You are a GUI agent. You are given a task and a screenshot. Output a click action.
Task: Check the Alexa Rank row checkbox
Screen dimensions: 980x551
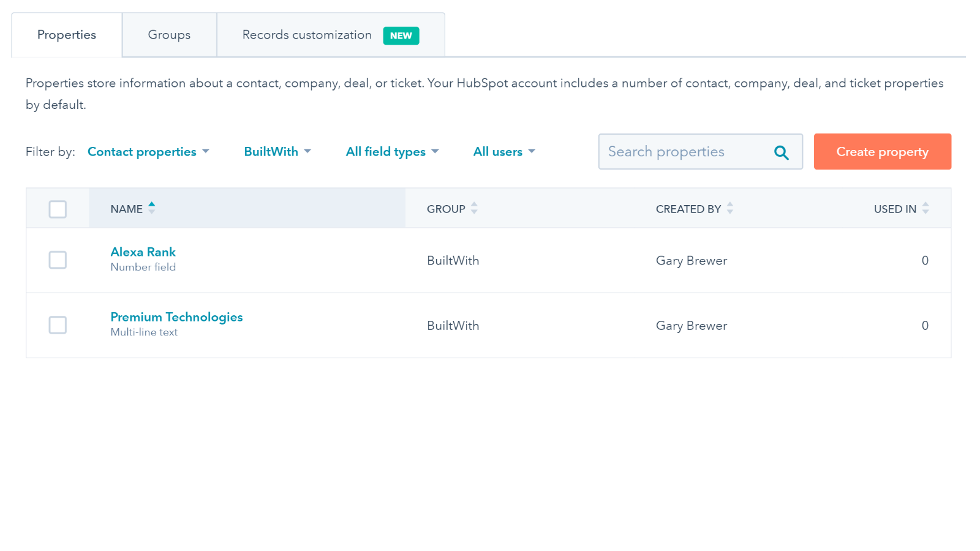pos(58,260)
